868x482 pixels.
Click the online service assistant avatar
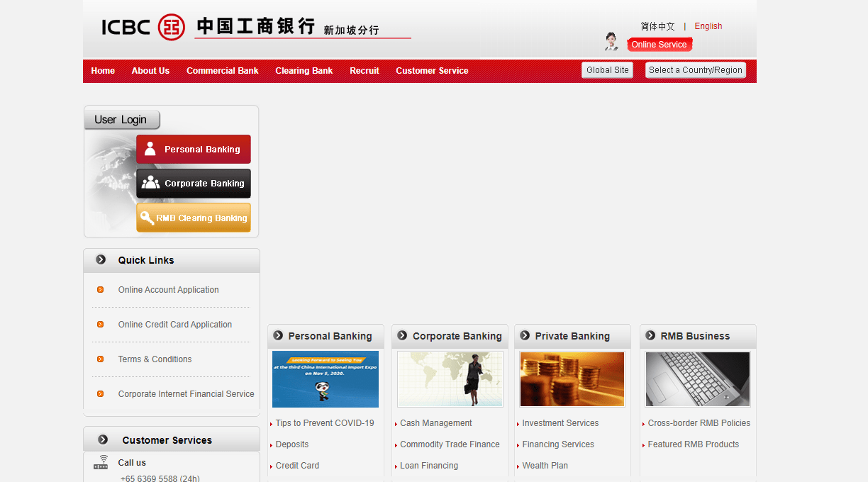pyautogui.click(x=611, y=42)
